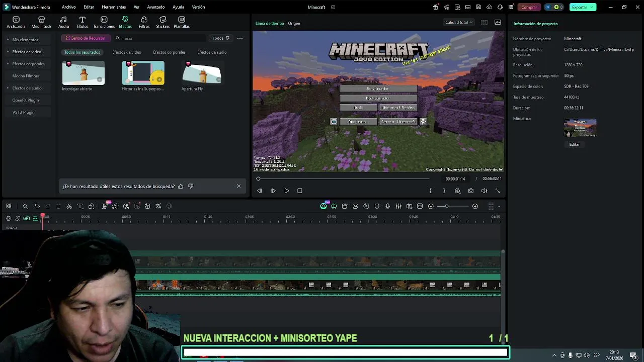Open the Archivo menu
The width and height of the screenshot is (644, 362).
pos(69,7)
